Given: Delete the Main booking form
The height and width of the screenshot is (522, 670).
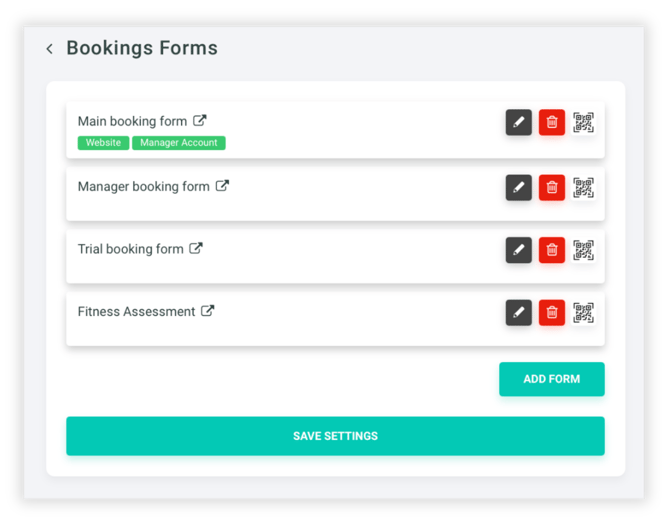Looking at the screenshot, I should (551, 123).
